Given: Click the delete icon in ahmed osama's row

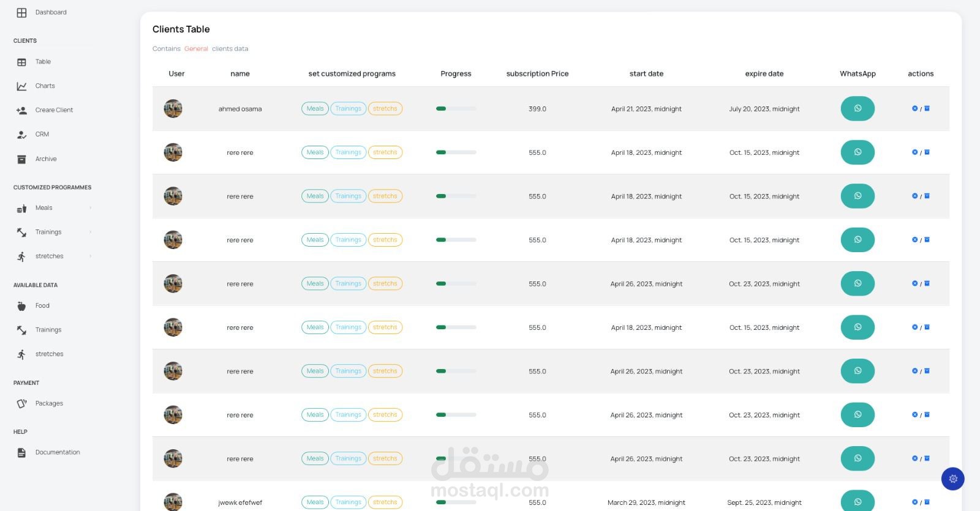Looking at the screenshot, I should 914,108.
